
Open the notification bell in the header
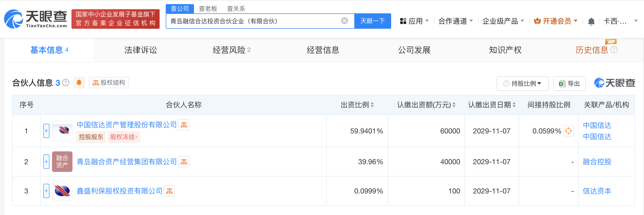pyautogui.click(x=591, y=21)
